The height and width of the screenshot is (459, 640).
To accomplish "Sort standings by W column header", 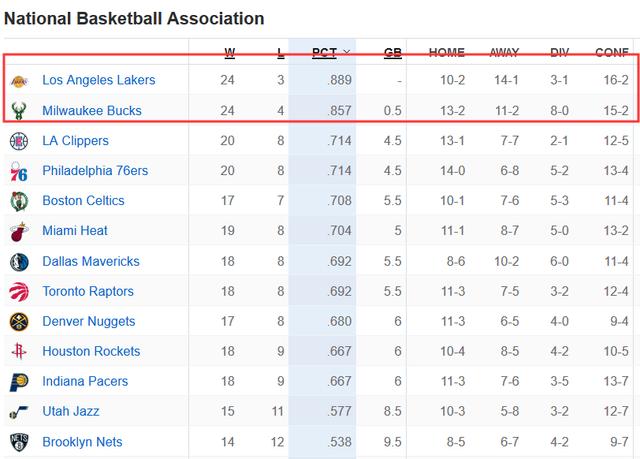I will click(x=230, y=53).
